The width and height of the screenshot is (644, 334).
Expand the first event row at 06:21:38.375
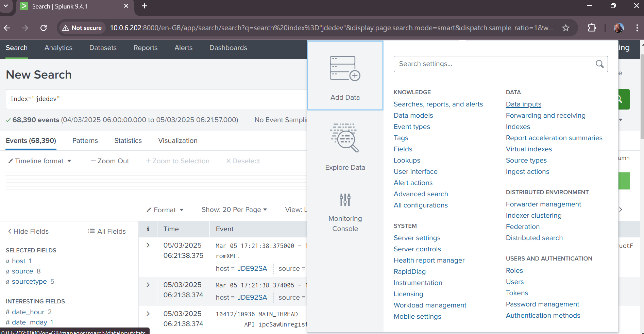tap(148, 245)
